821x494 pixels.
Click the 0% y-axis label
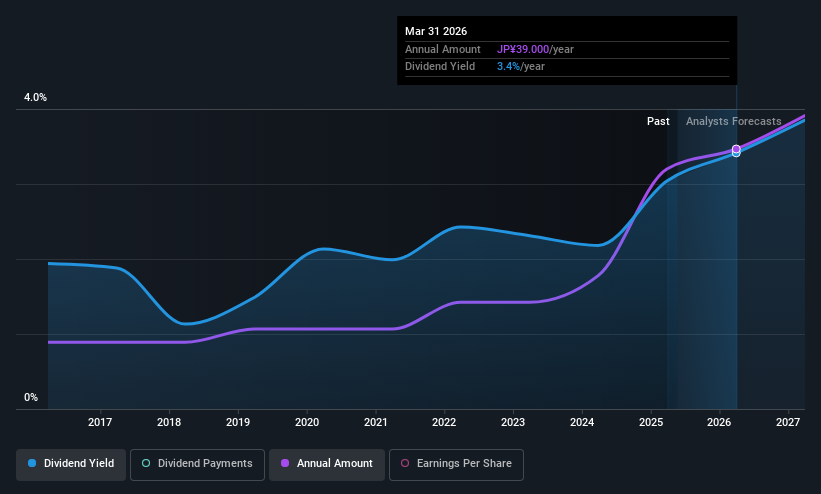31,398
